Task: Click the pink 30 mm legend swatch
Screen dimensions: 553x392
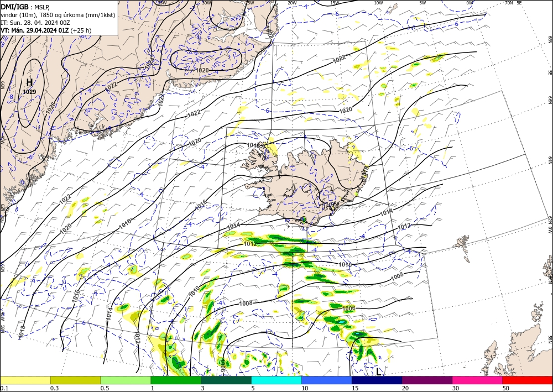Action: (x=478, y=380)
